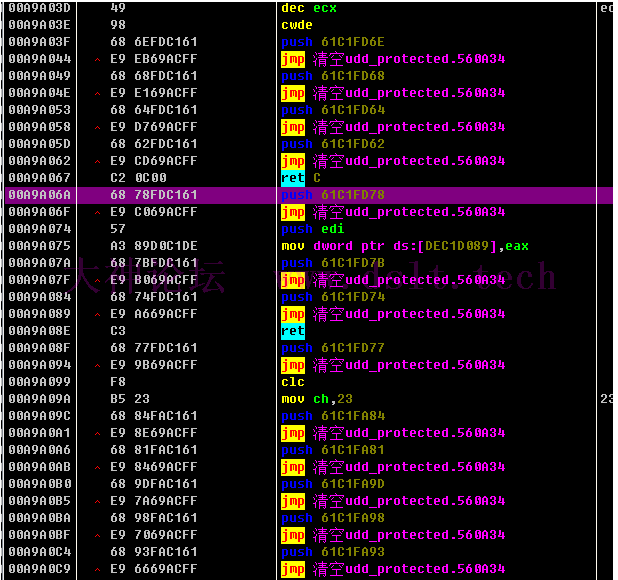Screen dimensions: 618x580
Task: Select address 00A9A03F in address column
Action: (x=39, y=42)
